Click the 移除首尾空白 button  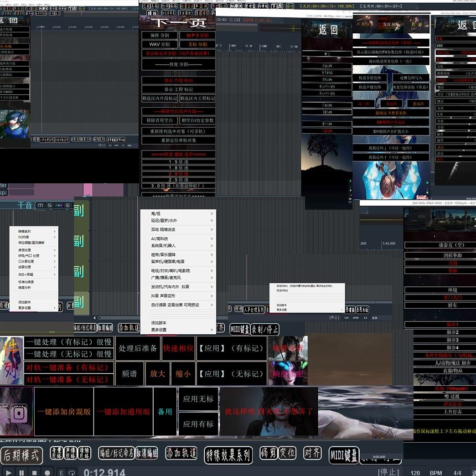160,120
